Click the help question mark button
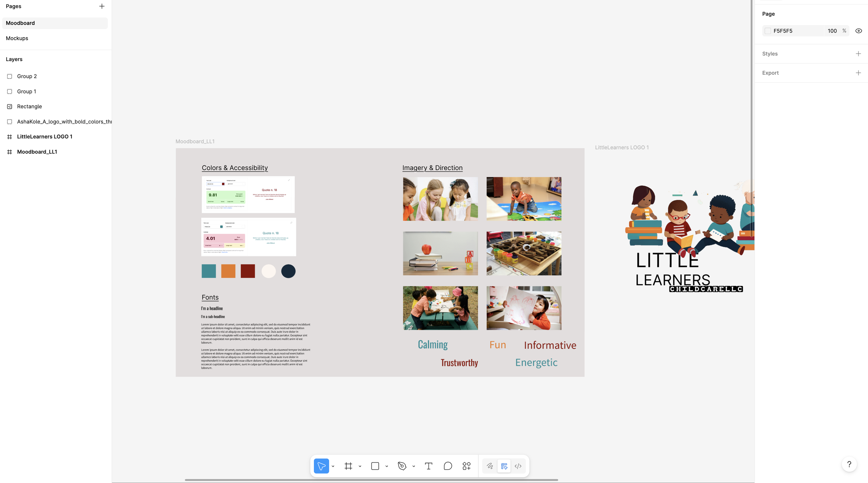 [849, 464]
